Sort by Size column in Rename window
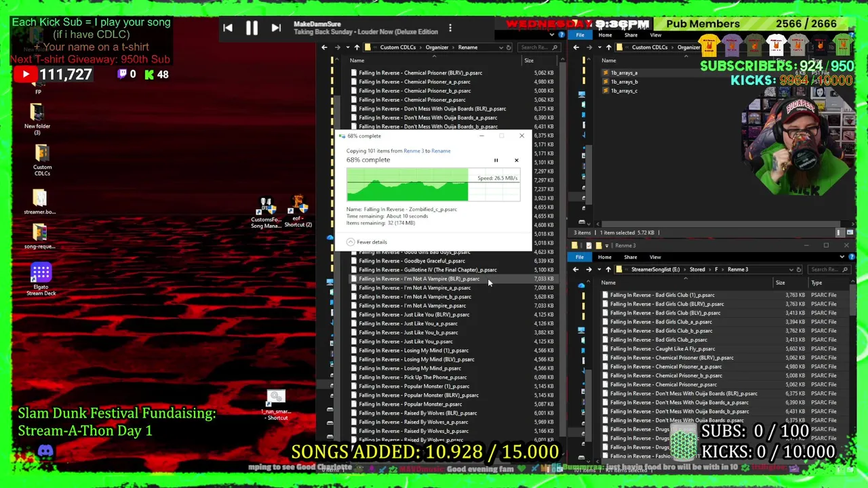 pos(528,60)
